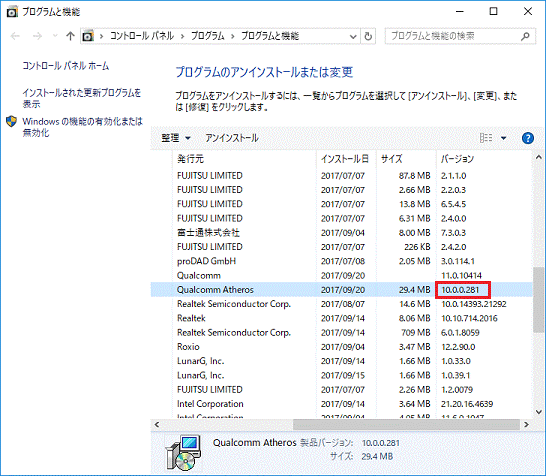
Task: Select FUJITSU LIMITED row version 6.5.4.5
Action: [341, 204]
